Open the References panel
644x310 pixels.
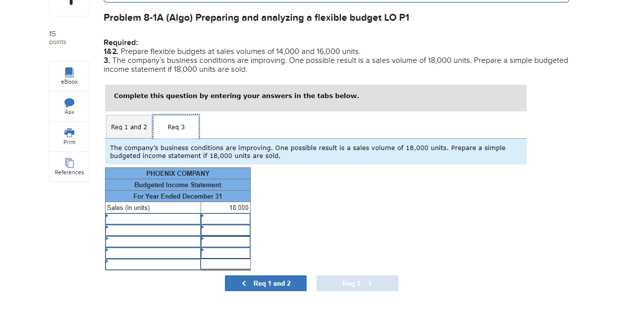(69, 166)
